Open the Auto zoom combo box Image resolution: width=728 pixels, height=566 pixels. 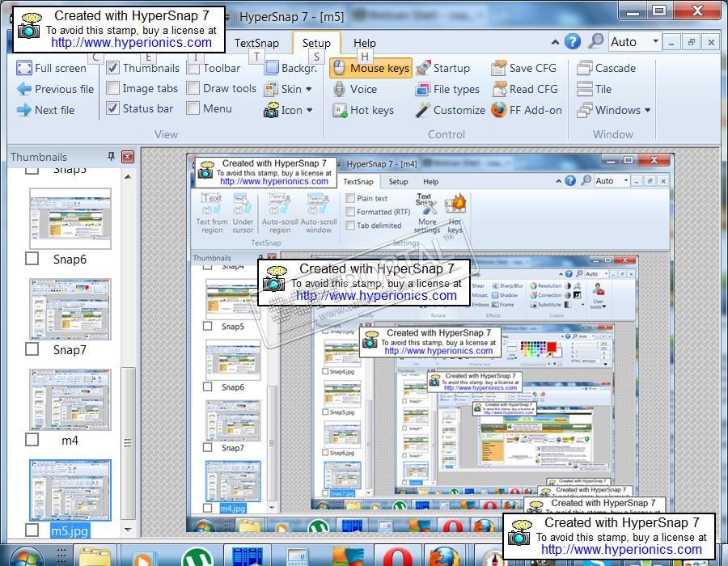[634, 42]
